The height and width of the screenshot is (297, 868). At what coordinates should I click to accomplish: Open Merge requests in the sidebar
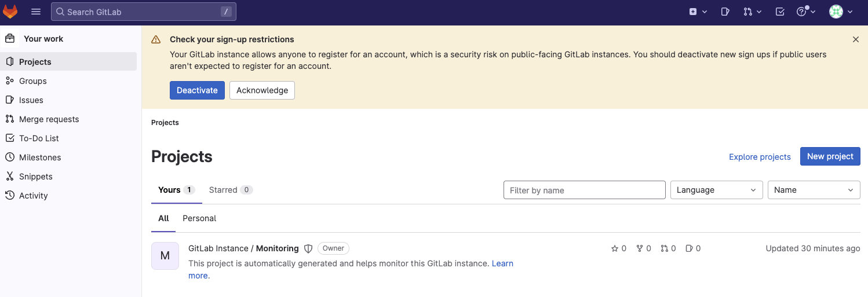pyautogui.click(x=68, y=119)
